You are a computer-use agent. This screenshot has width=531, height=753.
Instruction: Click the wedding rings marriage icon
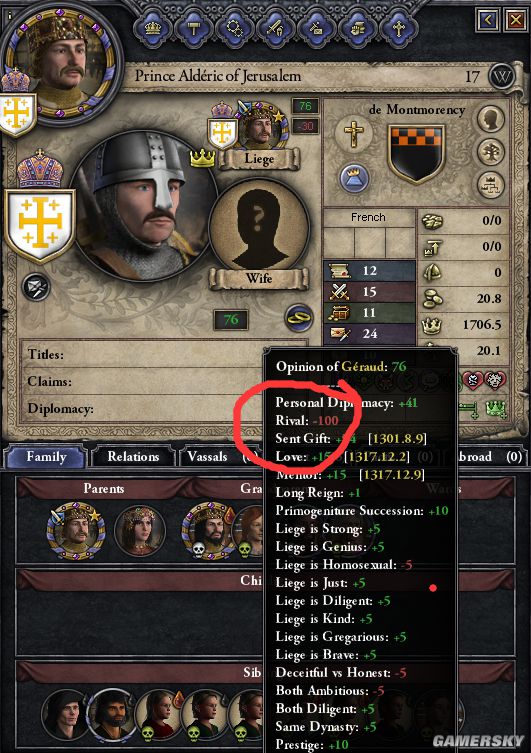[299, 317]
